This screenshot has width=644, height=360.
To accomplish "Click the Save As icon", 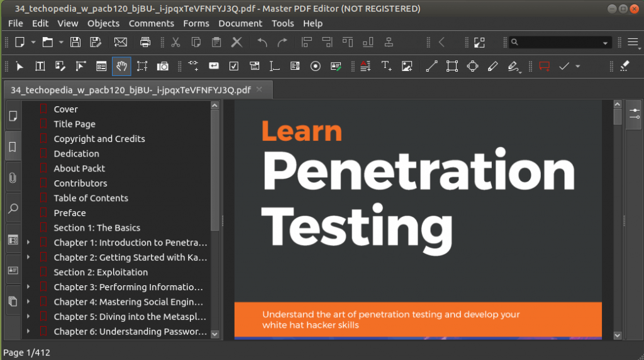I will 96,42.
